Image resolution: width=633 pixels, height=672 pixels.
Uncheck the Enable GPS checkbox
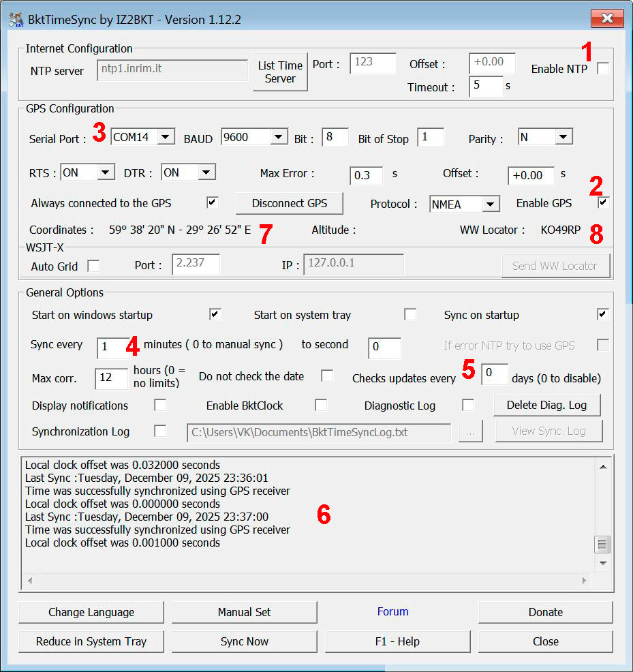[603, 202]
